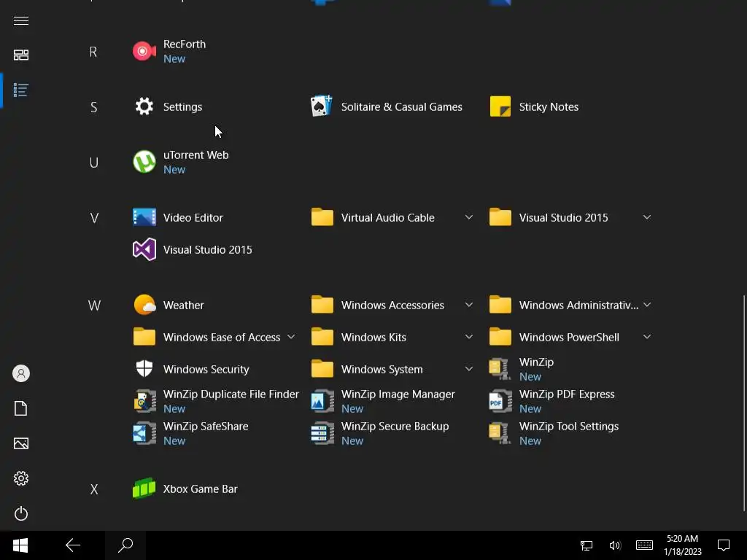The image size is (747, 560).
Task: Launch Xbox Game Bar icon
Action: point(144,489)
